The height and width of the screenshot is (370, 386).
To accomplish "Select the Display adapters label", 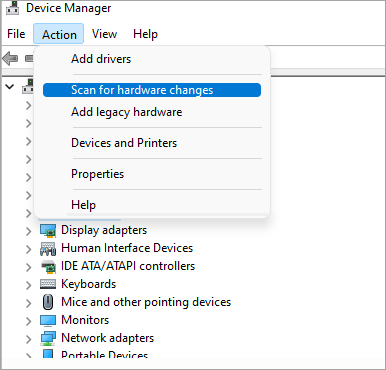I will [104, 230].
